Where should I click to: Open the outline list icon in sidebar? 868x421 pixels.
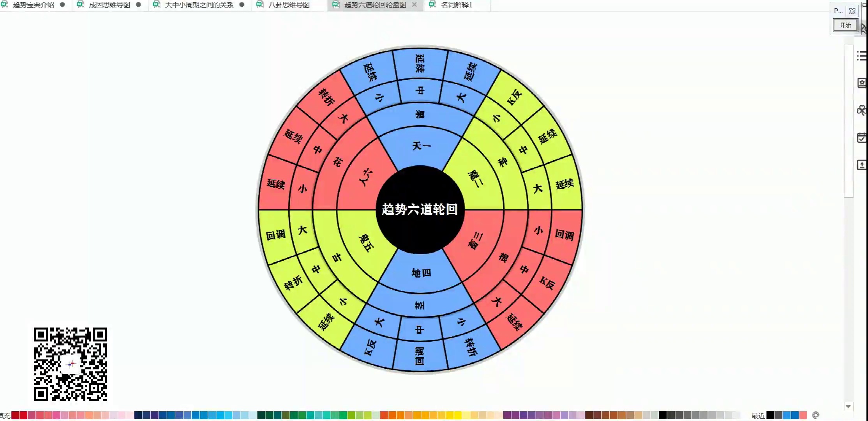[862, 56]
